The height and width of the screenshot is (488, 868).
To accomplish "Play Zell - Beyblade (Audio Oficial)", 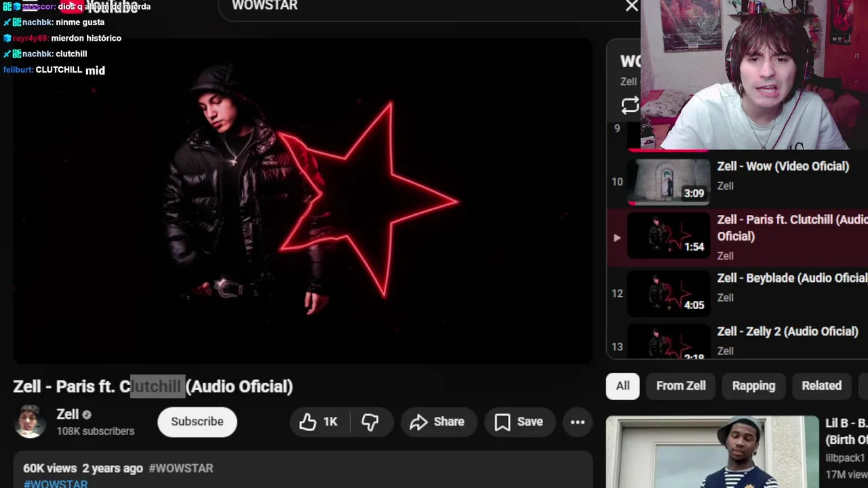I will [x=792, y=278].
